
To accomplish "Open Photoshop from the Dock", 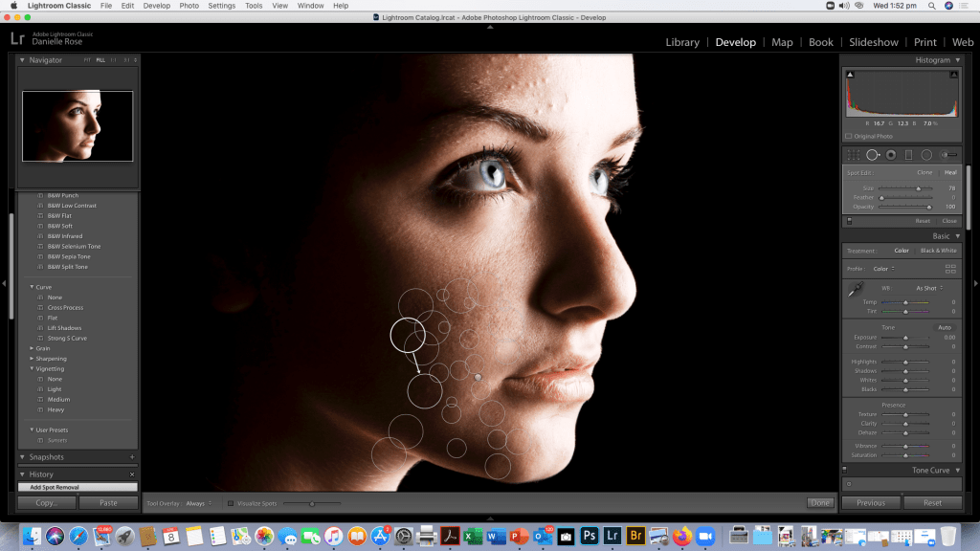I will (x=590, y=536).
